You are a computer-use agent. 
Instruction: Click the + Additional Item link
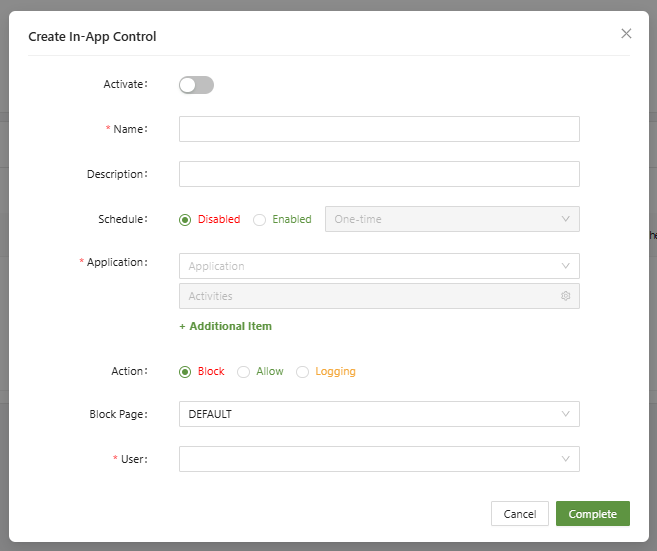point(225,326)
